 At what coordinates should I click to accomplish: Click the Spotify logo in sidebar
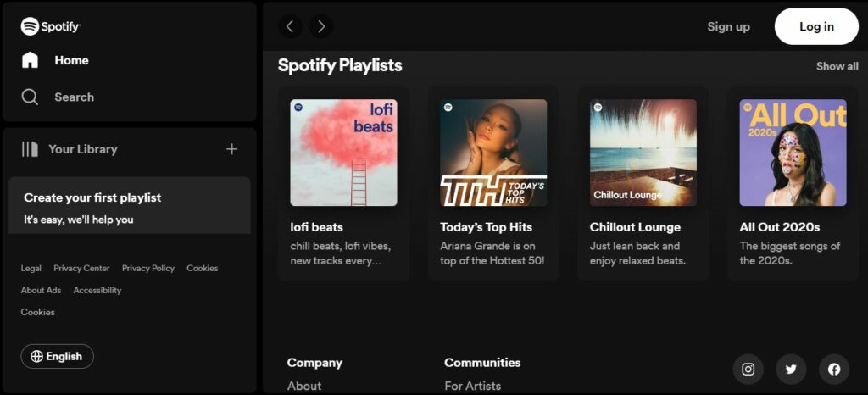[50, 26]
